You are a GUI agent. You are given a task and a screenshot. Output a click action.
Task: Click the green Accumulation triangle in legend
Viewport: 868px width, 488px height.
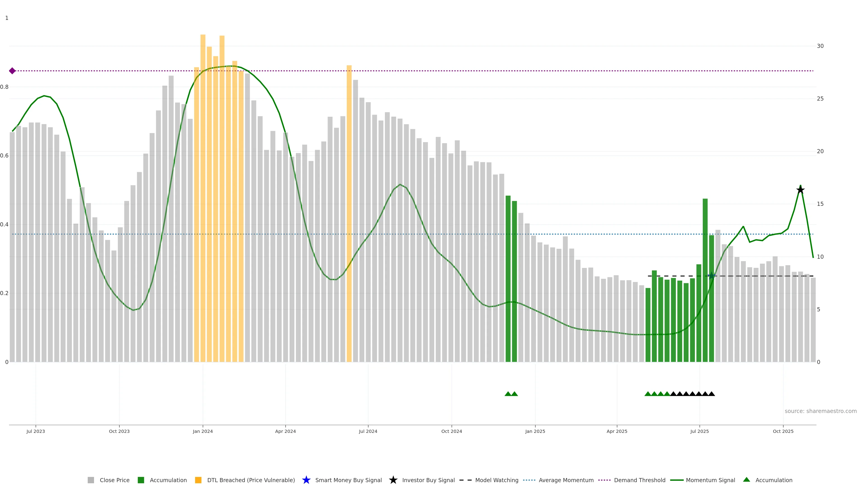point(746,480)
